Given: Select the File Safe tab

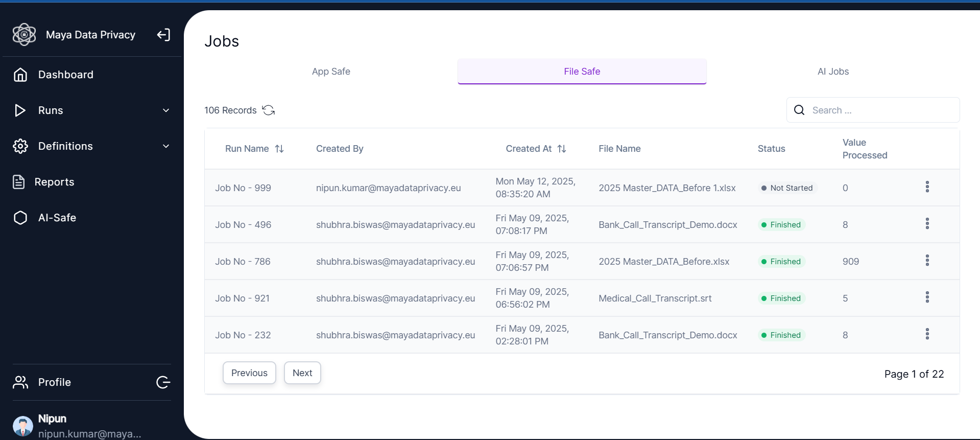Looking at the screenshot, I should click(x=582, y=72).
